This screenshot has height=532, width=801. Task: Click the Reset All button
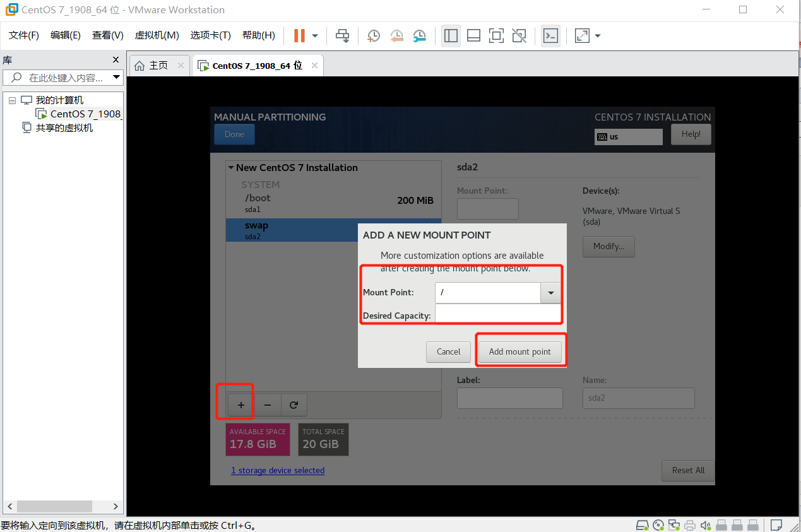(x=688, y=471)
